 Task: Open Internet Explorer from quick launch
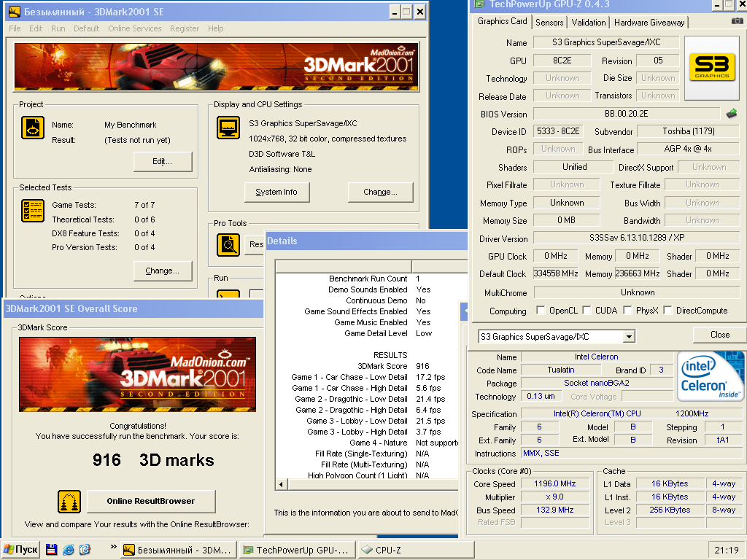click(68, 550)
